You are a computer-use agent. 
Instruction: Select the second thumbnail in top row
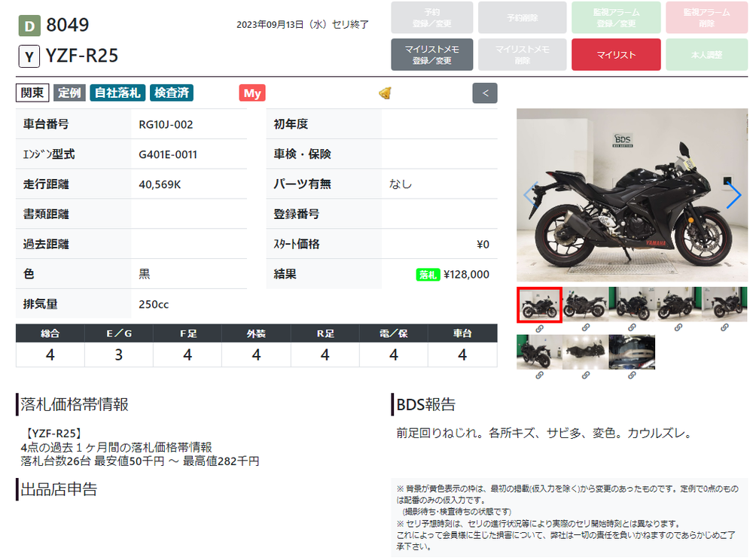click(585, 304)
